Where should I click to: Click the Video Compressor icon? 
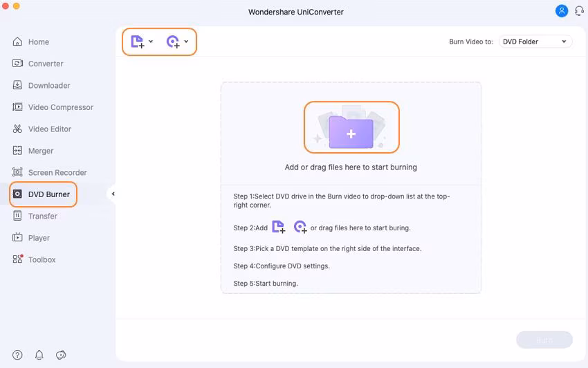(17, 107)
